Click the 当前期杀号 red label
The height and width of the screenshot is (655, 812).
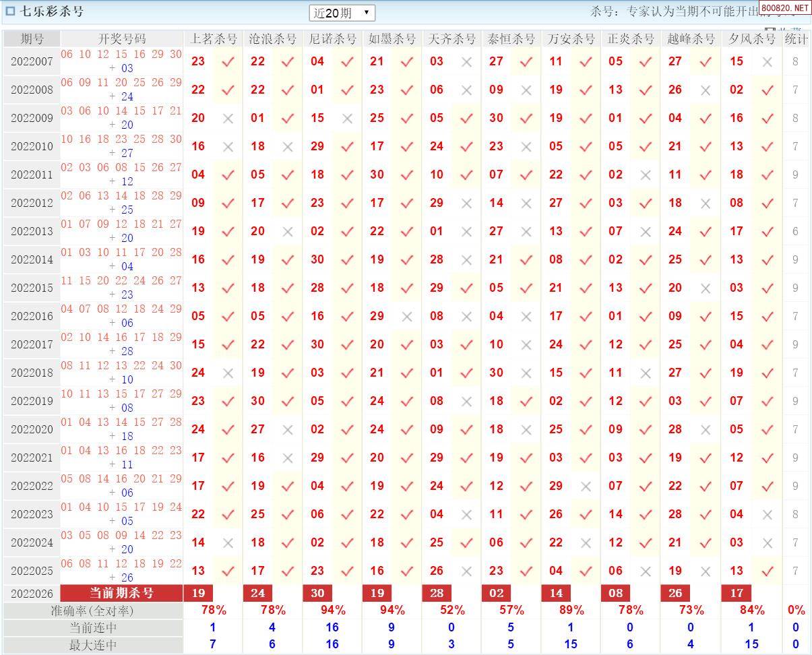point(121,593)
